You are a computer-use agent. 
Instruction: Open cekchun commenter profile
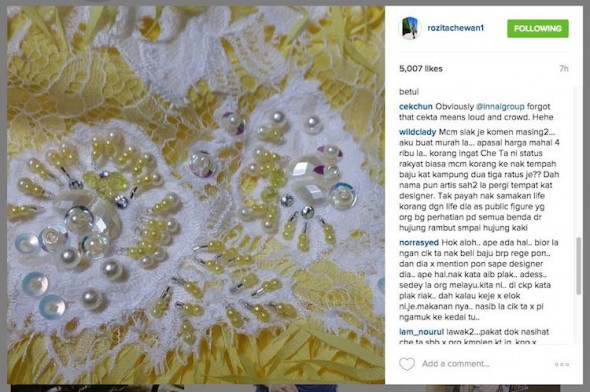point(415,106)
